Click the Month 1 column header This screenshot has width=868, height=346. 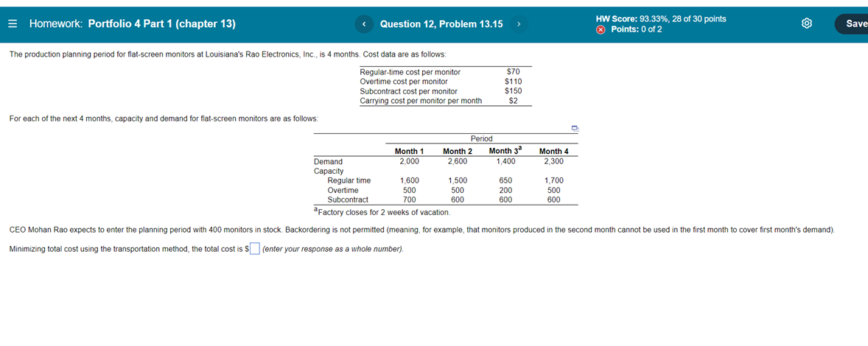[x=409, y=151]
